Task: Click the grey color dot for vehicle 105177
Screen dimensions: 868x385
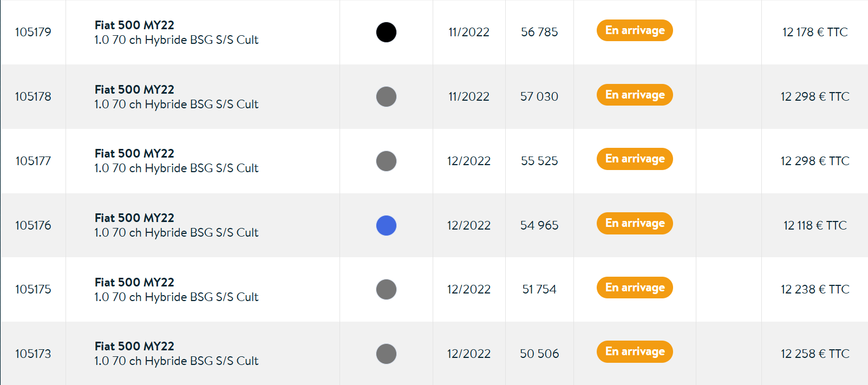Action: (x=386, y=161)
